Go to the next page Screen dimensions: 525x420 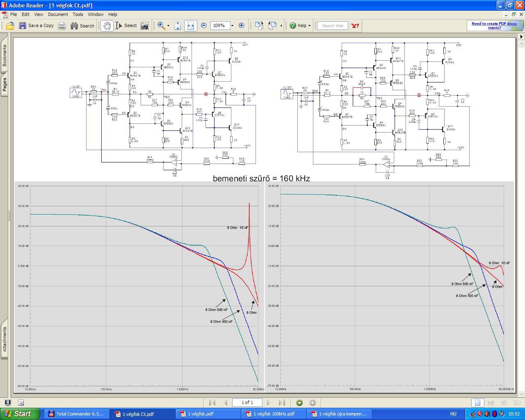[269, 403]
